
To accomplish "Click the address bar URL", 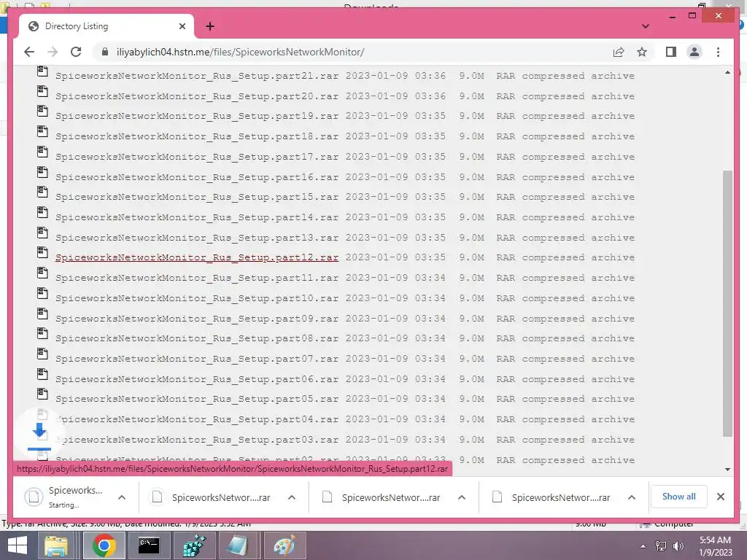I will click(241, 52).
